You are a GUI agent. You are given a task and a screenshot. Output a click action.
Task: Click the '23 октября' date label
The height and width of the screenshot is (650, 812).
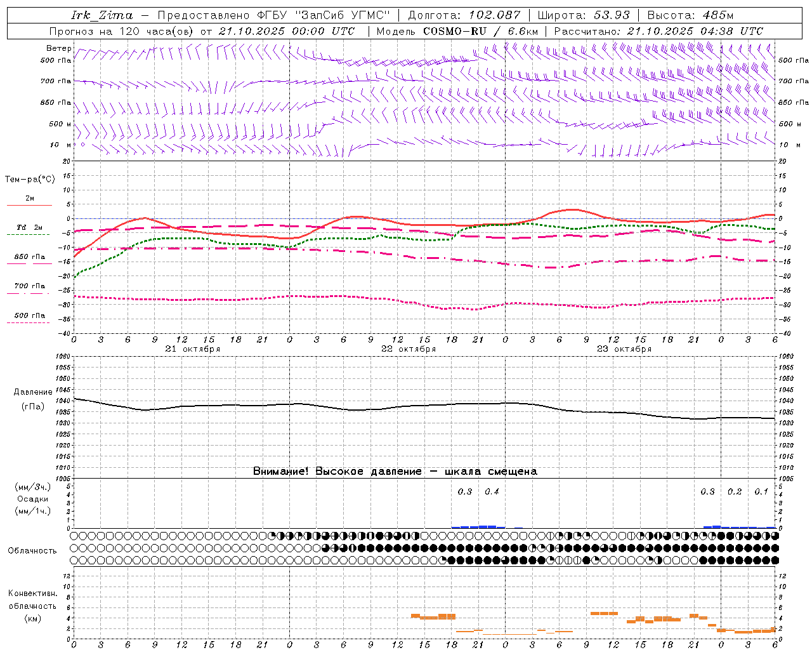coord(624,349)
